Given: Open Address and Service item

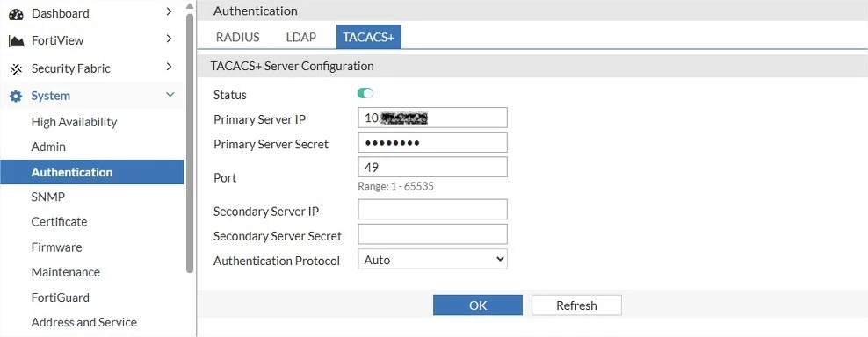Looking at the screenshot, I should click(84, 322).
